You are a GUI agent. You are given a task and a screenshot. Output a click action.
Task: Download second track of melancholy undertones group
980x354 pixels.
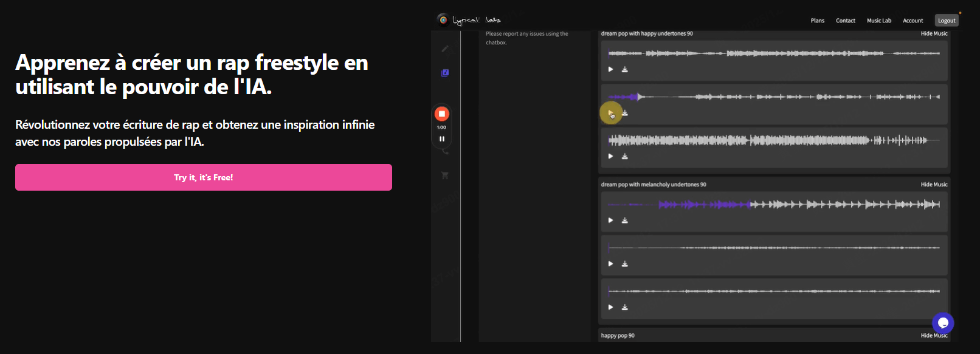click(624, 264)
